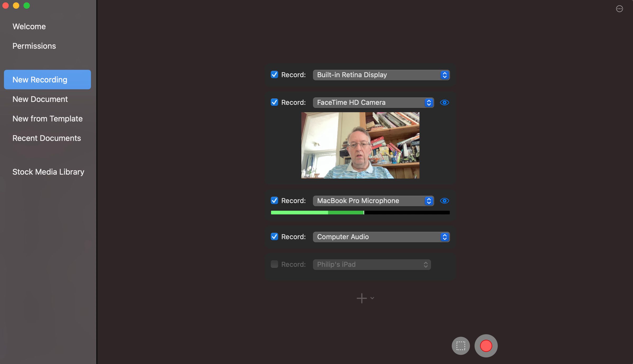Click the screenshot/region capture icon
Image resolution: width=633 pixels, height=364 pixels.
tap(461, 345)
